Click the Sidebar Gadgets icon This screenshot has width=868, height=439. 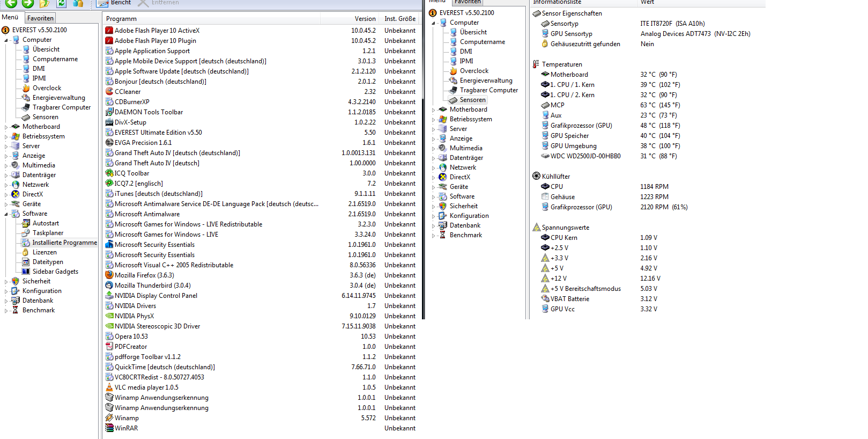[26, 272]
